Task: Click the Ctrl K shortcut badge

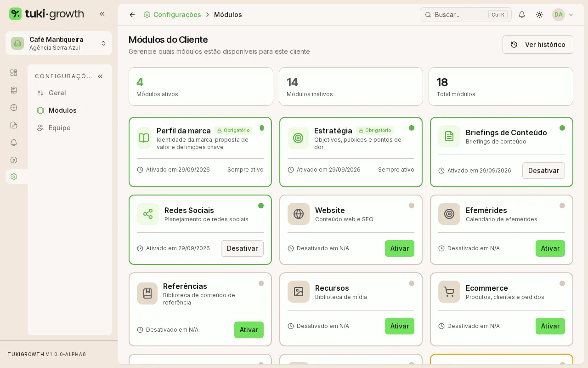Action: (x=498, y=15)
